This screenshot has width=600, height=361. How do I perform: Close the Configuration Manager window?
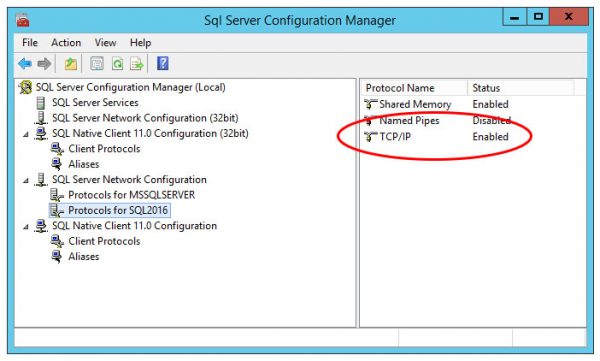(569, 17)
